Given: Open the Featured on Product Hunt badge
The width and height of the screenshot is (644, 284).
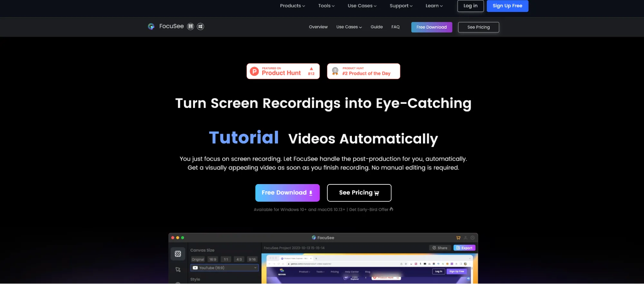Looking at the screenshot, I should 283,71.
